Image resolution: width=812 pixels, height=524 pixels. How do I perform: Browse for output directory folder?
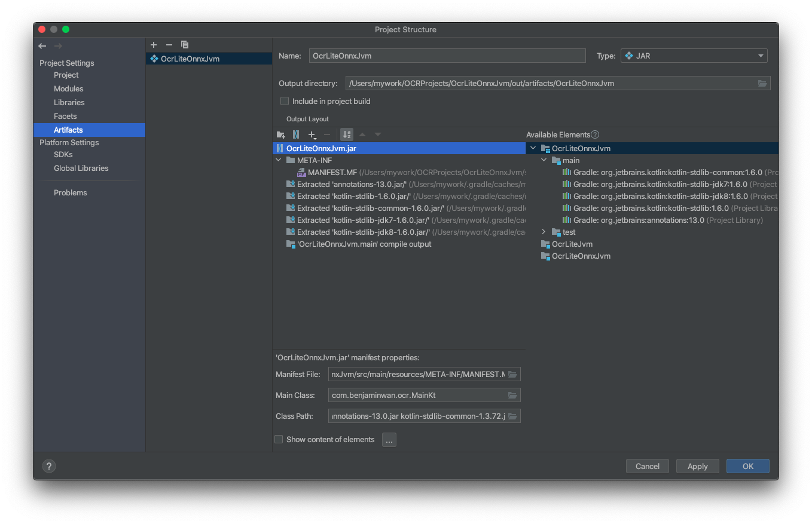[762, 83]
